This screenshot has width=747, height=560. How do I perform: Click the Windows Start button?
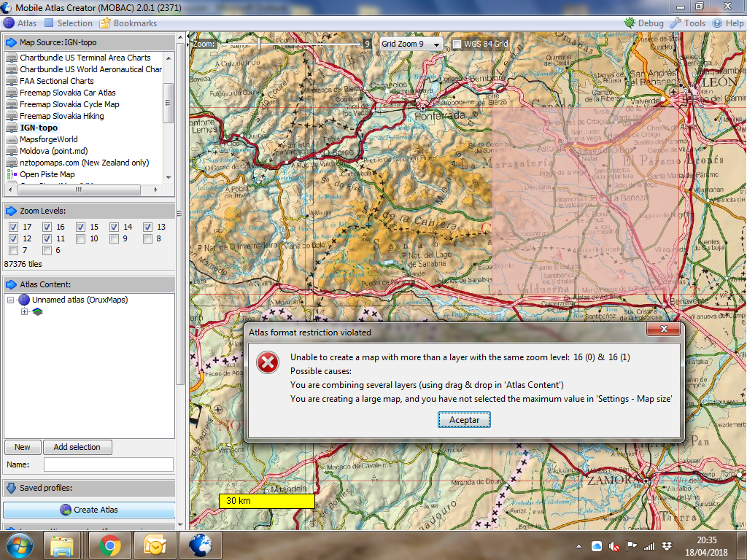(x=20, y=545)
